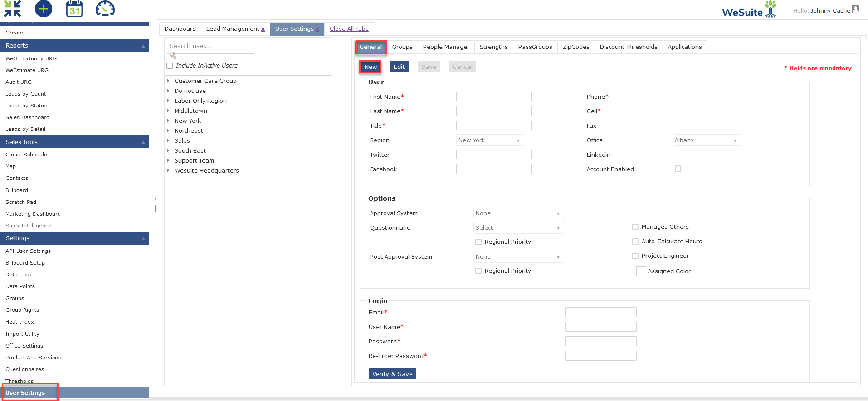The image size is (868, 401).
Task: Open the Questionnaire Select dropdown
Action: 518,228
